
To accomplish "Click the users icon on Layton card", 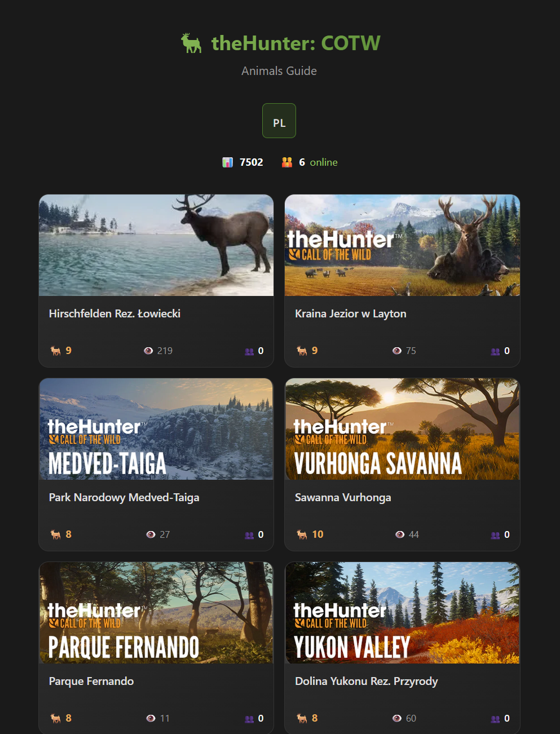I will pyautogui.click(x=495, y=351).
